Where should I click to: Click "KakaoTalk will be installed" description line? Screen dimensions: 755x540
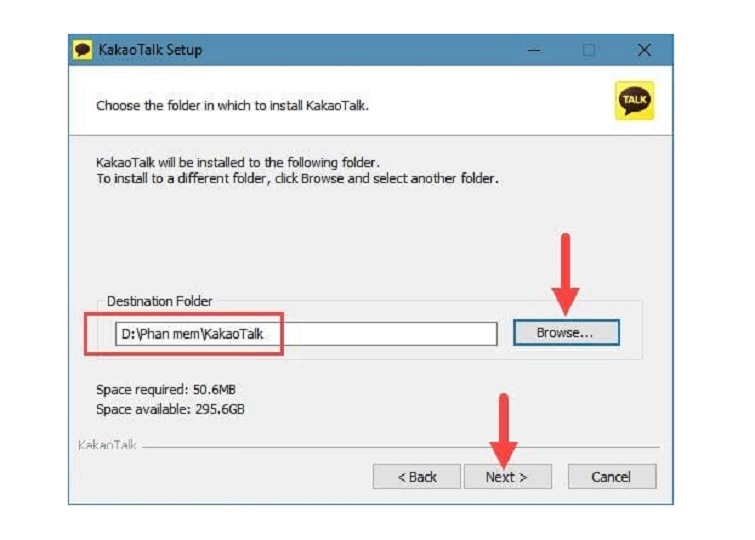[238, 162]
